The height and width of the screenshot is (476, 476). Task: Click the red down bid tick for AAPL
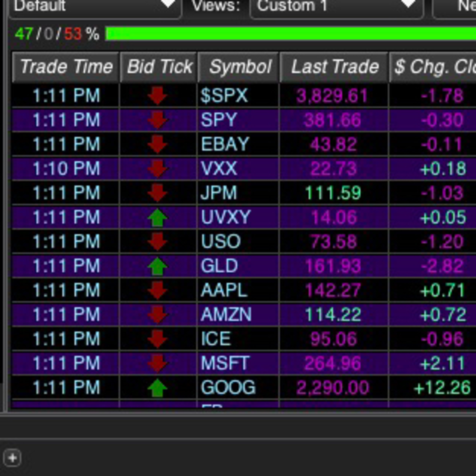(x=157, y=291)
